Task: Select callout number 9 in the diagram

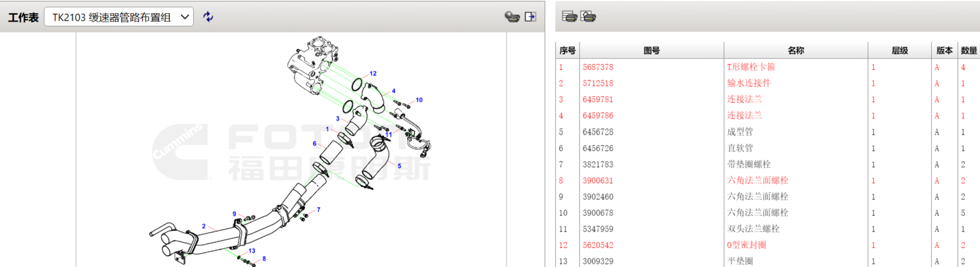Action: pyautogui.click(x=234, y=214)
